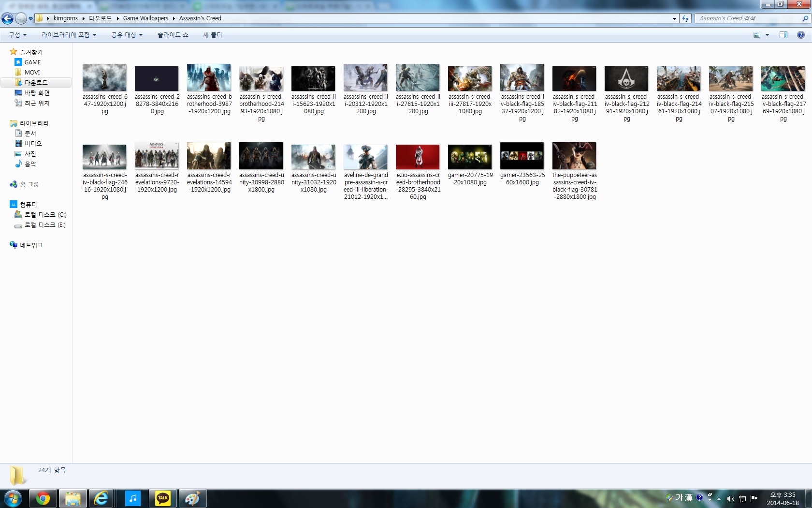The height and width of the screenshot is (508, 812).
Task: Click the Back navigation arrow button
Action: point(7,18)
